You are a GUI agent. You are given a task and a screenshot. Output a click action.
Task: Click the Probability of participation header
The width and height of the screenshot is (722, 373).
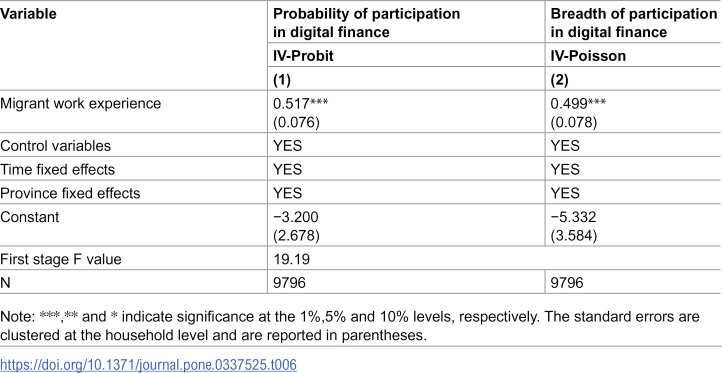367,23
